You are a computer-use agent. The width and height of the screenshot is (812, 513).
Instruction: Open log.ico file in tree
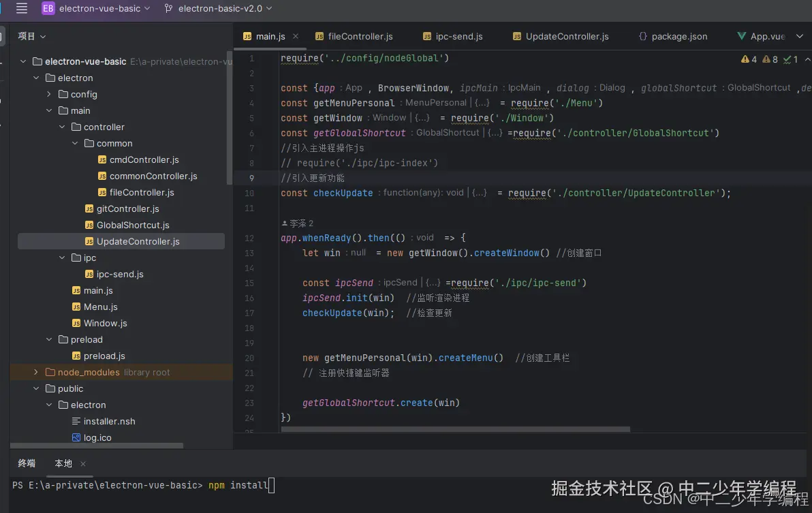tap(97, 438)
